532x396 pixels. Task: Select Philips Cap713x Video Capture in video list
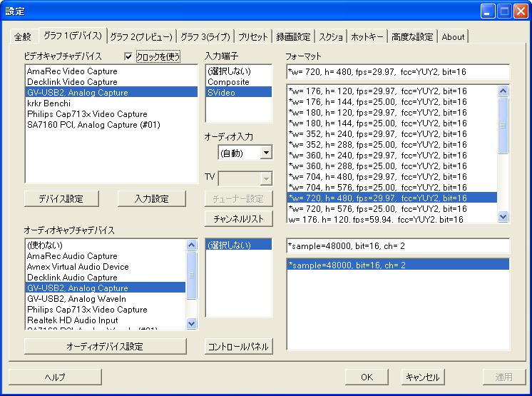click(112, 114)
